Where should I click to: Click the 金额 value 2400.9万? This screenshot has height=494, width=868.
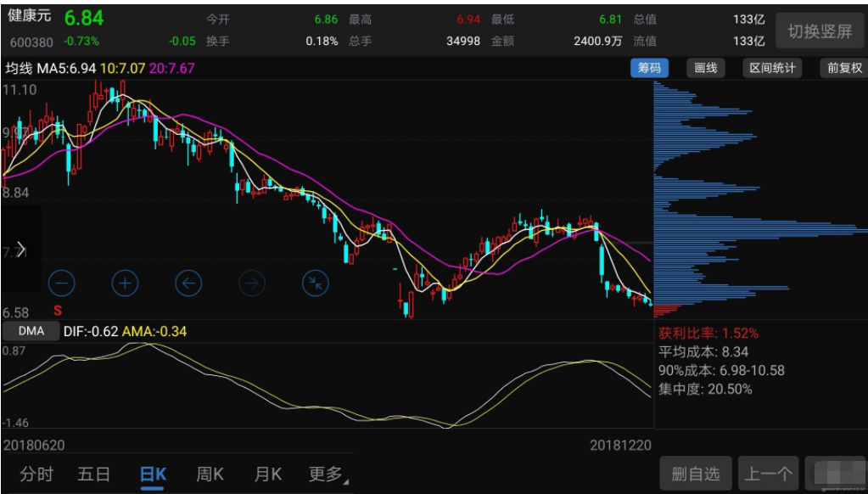pyautogui.click(x=598, y=41)
